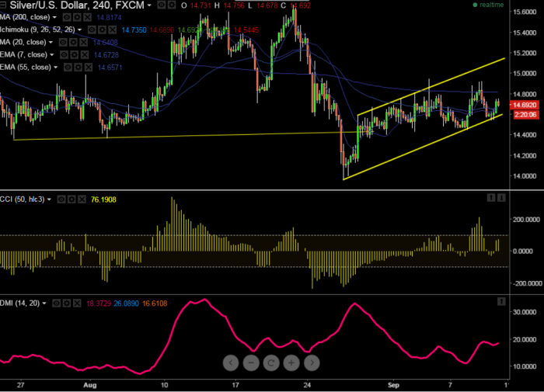Click the EMA 7 value 14.6728

[x=106, y=55]
